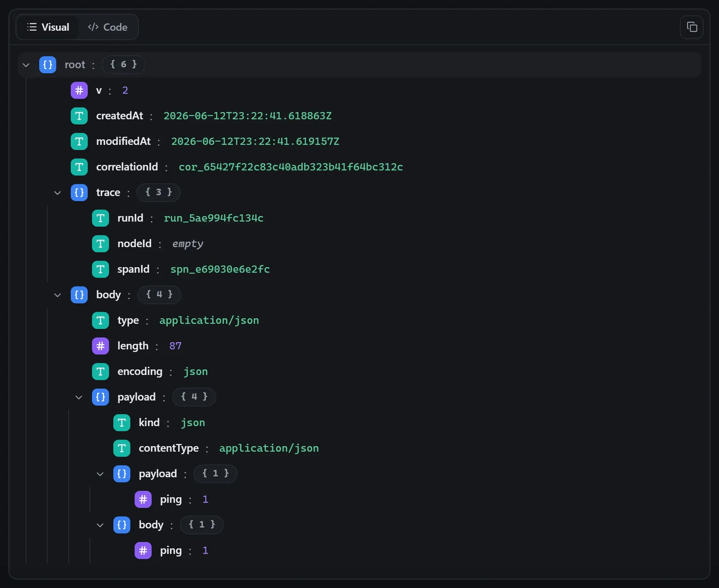Screen dimensions: 719x588
Task: Click the text icon beside contentType
Action: coord(122,448)
